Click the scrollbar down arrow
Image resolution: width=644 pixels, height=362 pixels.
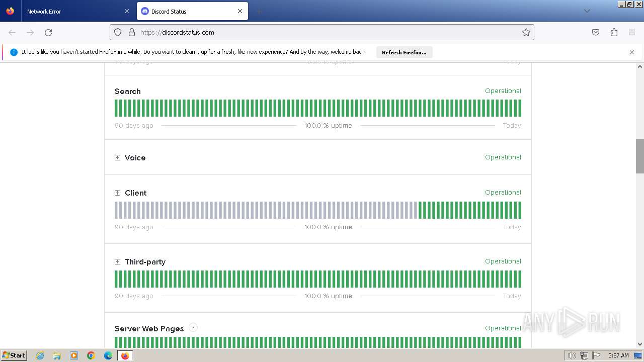pyautogui.click(x=640, y=344)
